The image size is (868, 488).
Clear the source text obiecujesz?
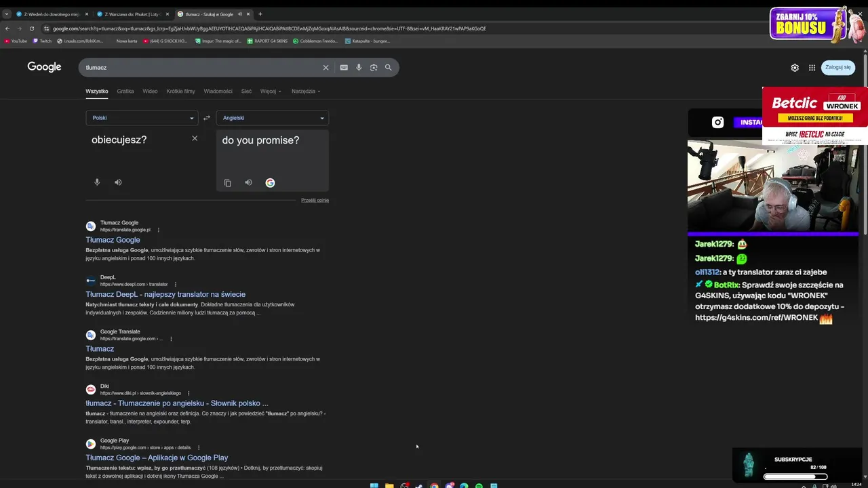tap(195, 138)
